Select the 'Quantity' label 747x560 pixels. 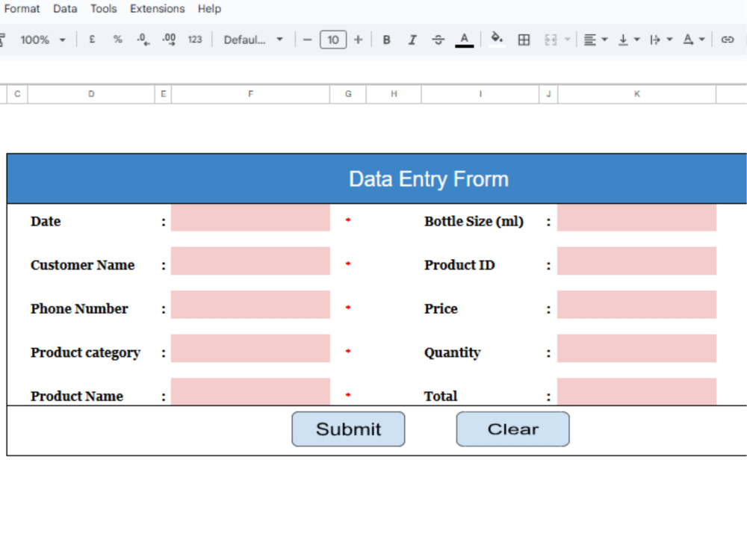[452, 353]
